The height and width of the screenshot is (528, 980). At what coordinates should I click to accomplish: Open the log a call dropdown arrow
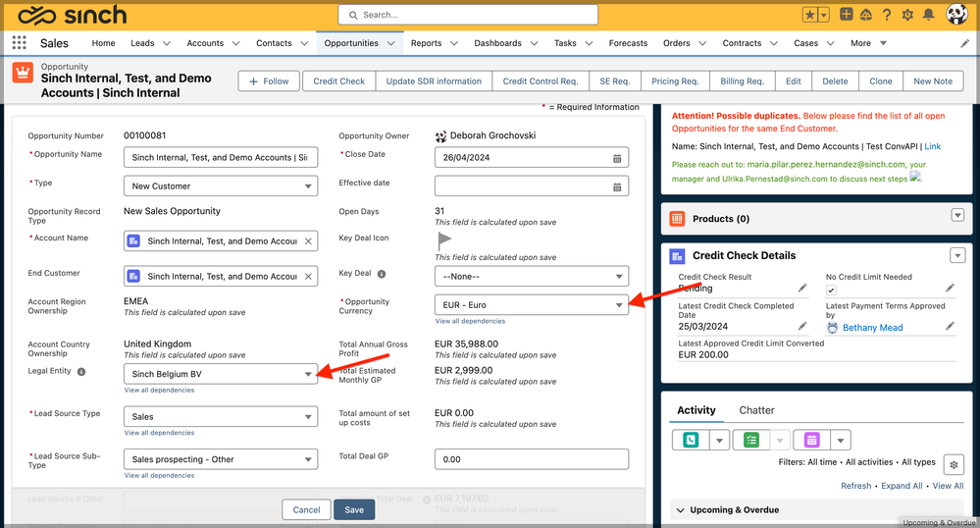click(x=719, y=441)
